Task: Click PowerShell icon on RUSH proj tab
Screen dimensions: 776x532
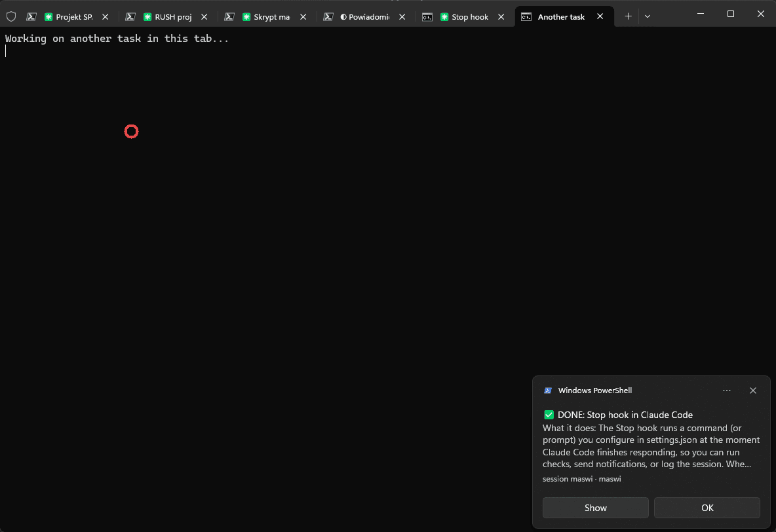Action: (130, 17)
